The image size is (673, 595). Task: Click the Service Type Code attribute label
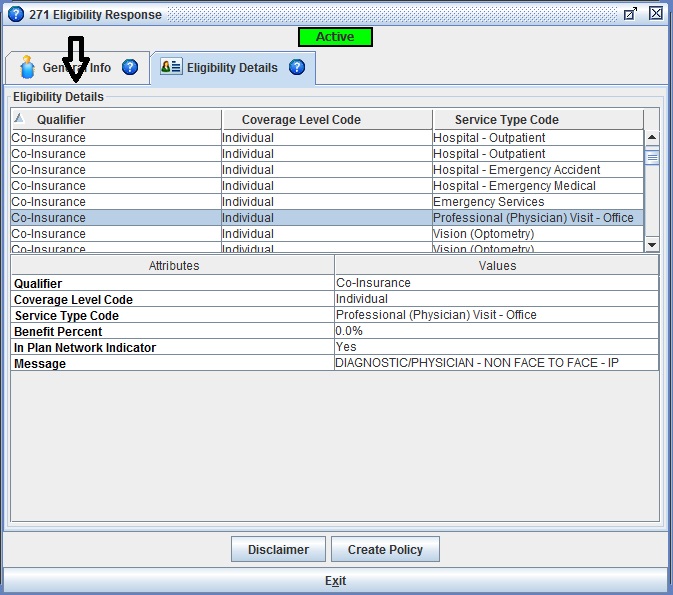point(67,316)
